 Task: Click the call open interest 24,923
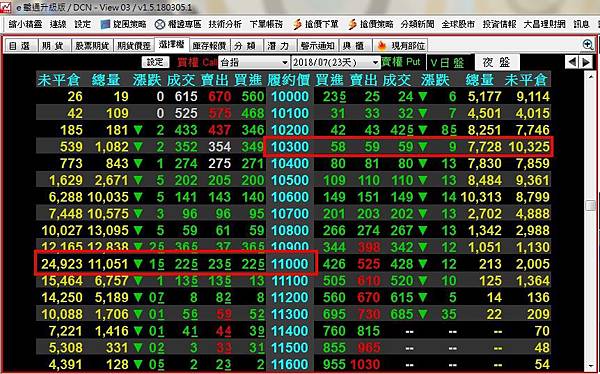pyautogui.click(x=62, y=264)
